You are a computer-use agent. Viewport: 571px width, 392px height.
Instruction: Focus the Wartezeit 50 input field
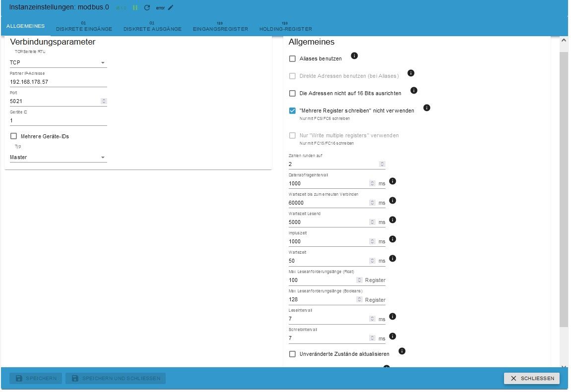(328, 261)
